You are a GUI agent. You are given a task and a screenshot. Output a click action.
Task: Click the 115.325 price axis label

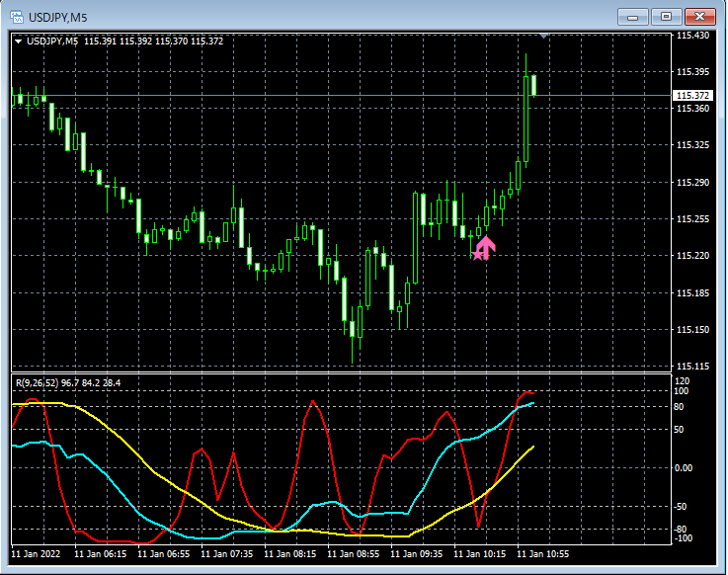coord(692,145)
